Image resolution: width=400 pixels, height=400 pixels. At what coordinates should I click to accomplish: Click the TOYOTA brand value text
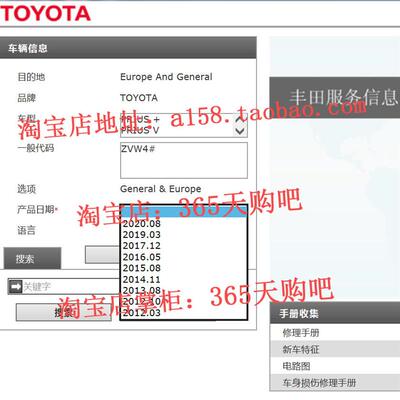139,98
